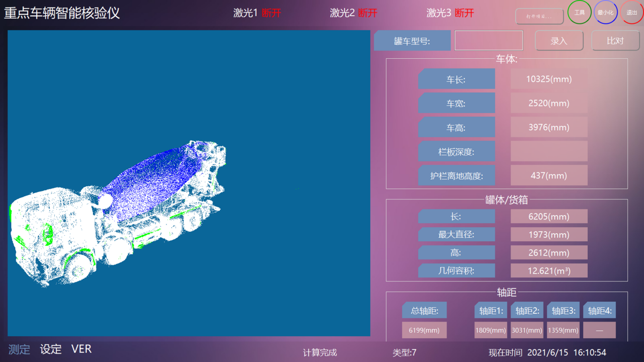Select the 车长 value field 10325(mm)

549,79
